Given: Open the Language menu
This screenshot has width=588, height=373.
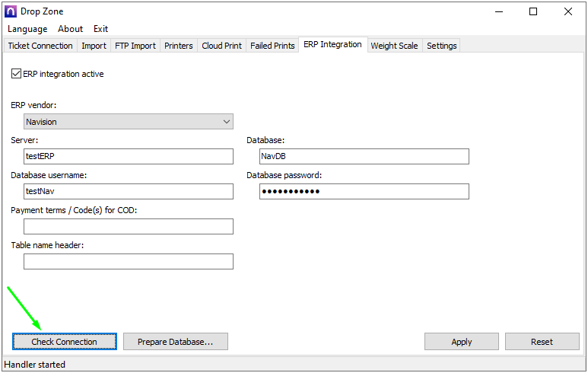Looking at the screenshot, I should [27, 29].
